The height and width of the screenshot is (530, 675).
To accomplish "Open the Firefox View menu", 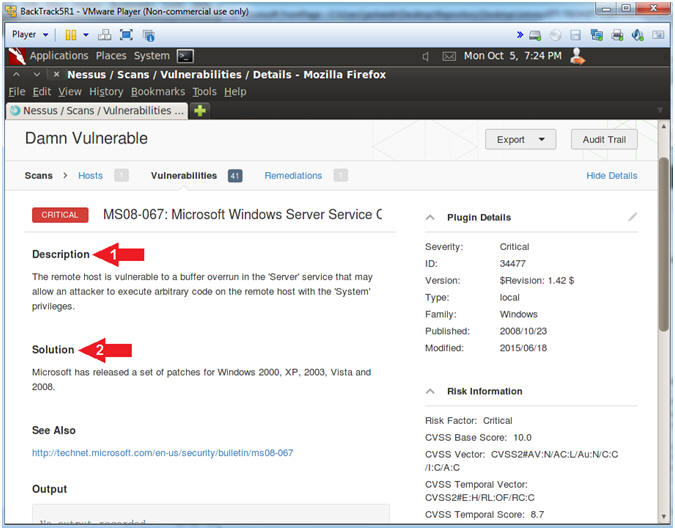I will 70,92.
